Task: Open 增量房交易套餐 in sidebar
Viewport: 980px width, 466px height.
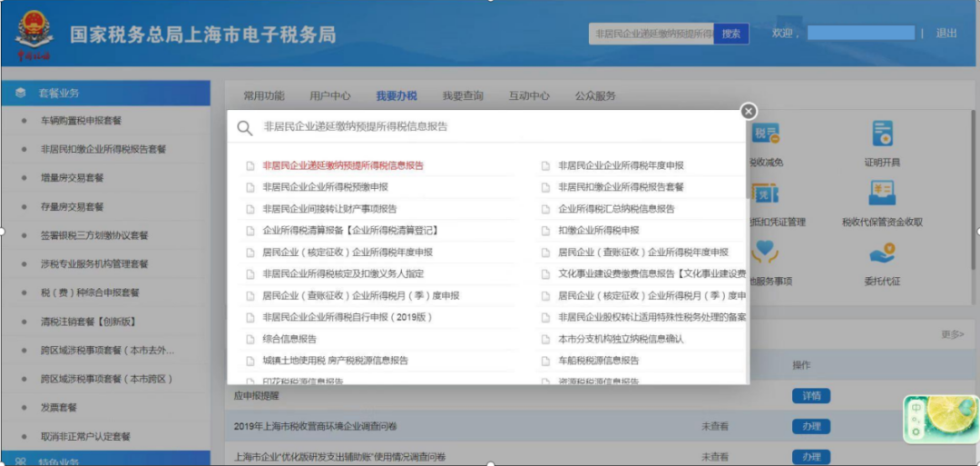Action: point(72,178)
